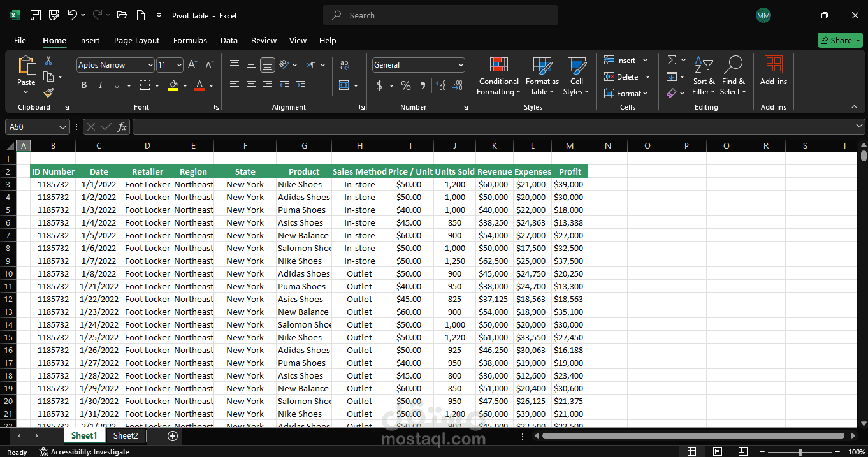Viewport: 868px width, 457px height.
Task: Click Accessibility: Investigate in status bar
Action: [x=84, y=452]
